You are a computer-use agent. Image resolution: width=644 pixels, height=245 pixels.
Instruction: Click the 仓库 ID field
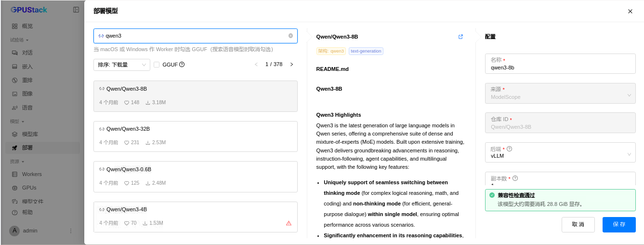(x=560, y=122)
